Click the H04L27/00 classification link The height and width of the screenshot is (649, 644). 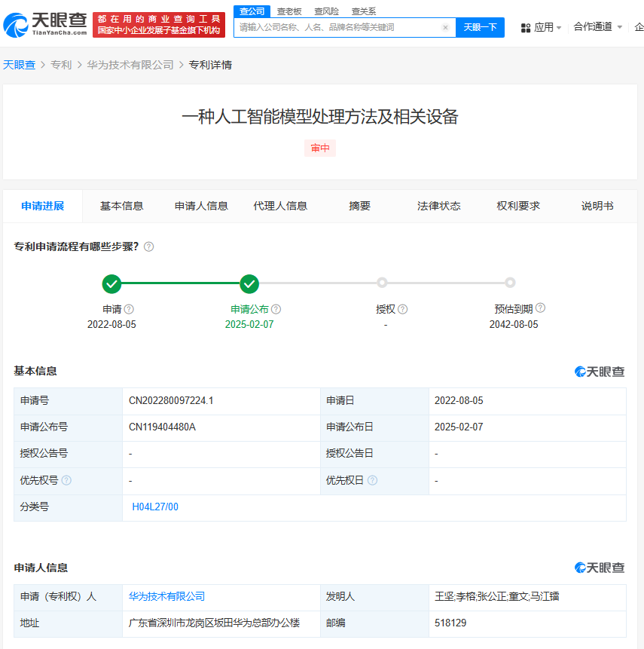pos(156,507)
